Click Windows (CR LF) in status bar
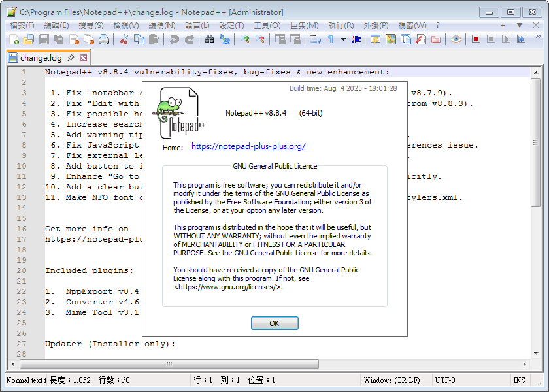Image resolution: width=549 pixels, height=392 pixels. click(391, 380)
